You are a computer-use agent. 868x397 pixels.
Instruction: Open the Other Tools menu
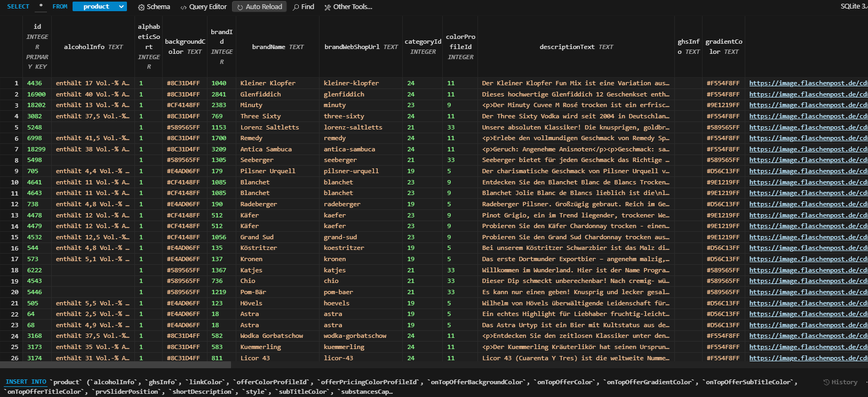(x=348, y=7)
